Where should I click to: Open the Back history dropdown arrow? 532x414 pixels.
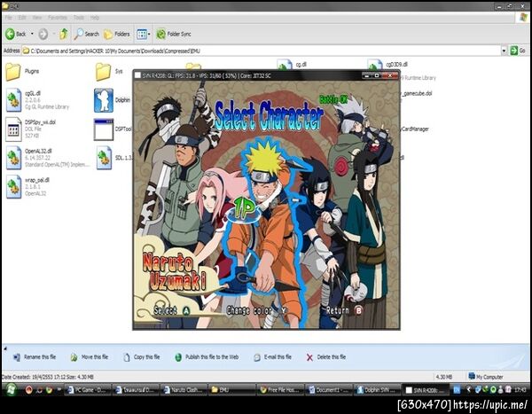click(32, 34)
